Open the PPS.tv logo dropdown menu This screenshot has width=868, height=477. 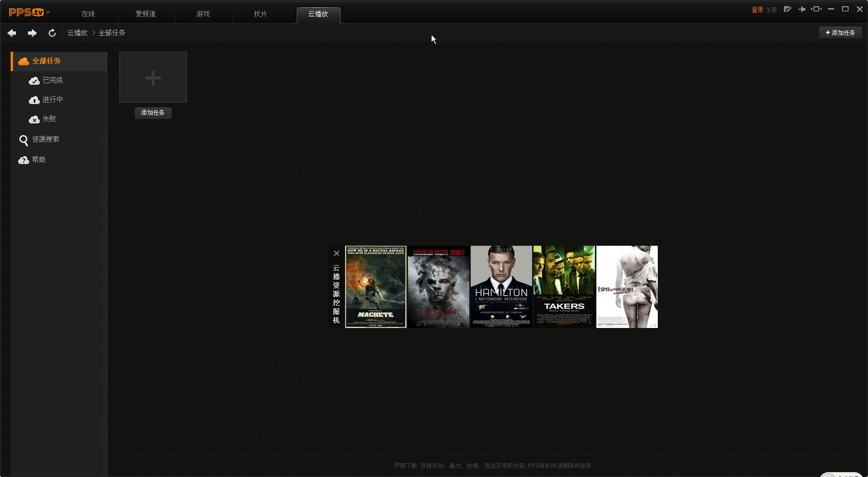29,13
